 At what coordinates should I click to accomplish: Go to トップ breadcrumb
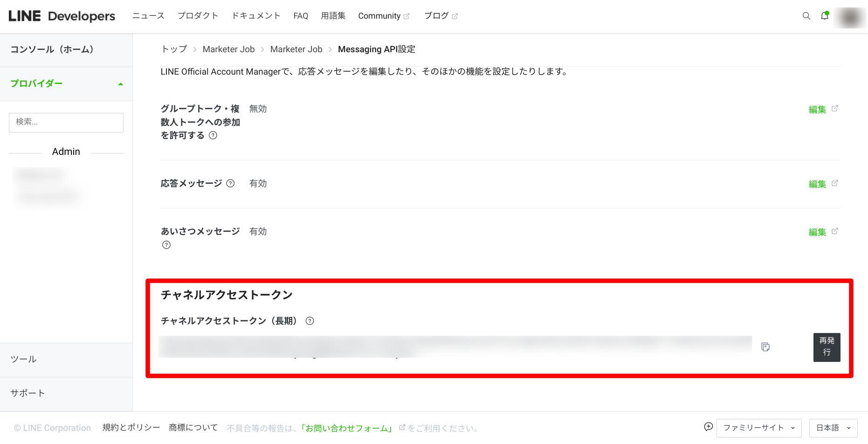tap(174, 49)
